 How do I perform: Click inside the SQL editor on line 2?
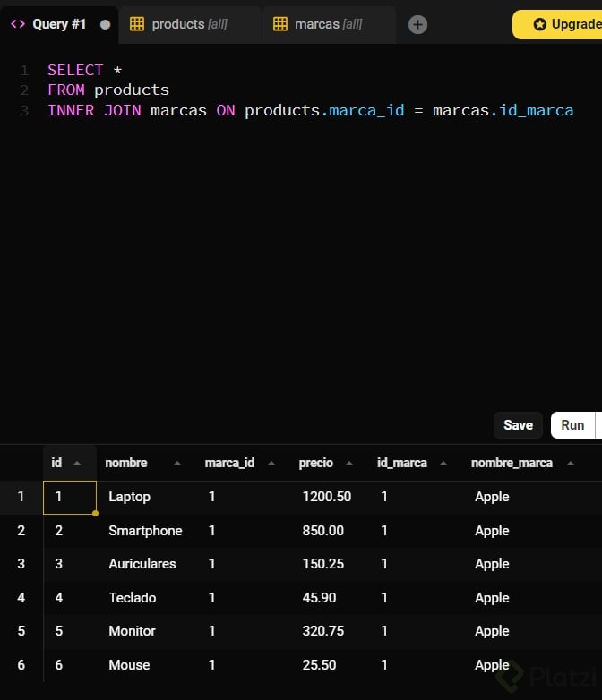tap(269, 90)
